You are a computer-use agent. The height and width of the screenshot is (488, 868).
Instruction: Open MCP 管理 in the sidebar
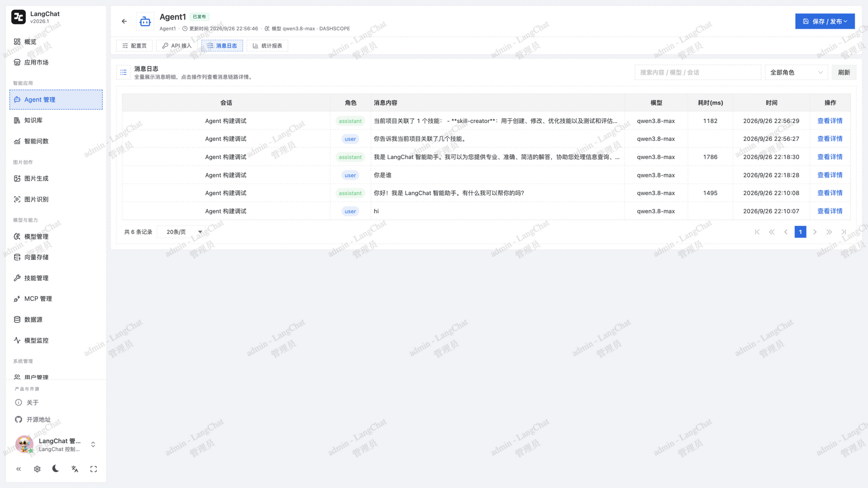[x=56, y=299]
